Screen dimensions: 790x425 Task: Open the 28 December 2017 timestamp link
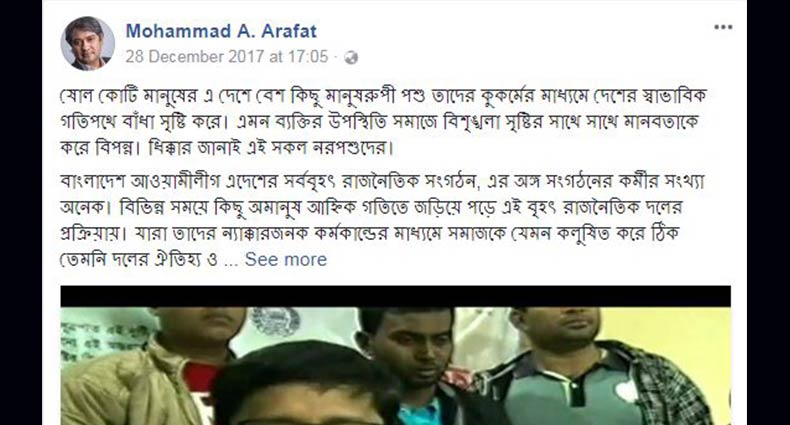227,56
